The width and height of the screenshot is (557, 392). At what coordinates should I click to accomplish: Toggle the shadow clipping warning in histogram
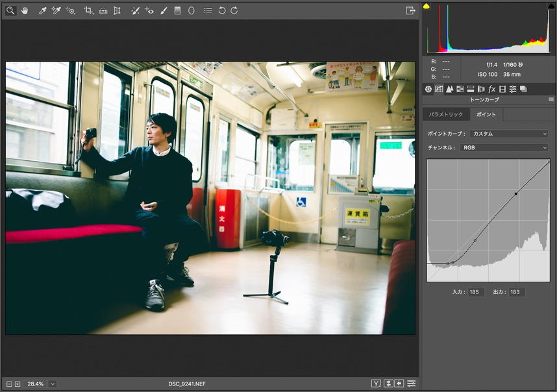point(427,6)
